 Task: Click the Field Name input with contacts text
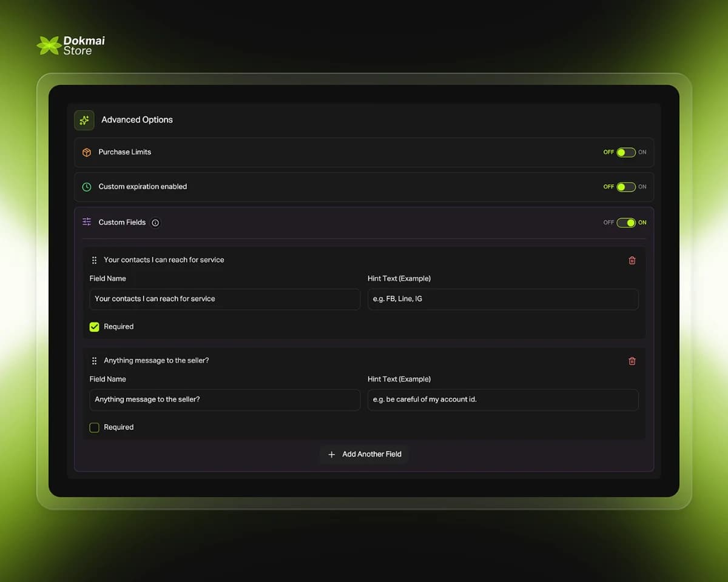point(224,299)
